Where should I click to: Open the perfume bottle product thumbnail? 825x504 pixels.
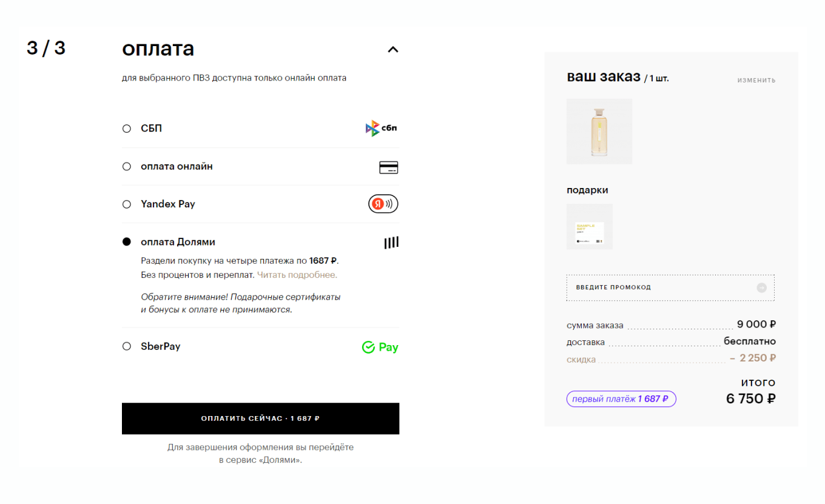[599, 132]
